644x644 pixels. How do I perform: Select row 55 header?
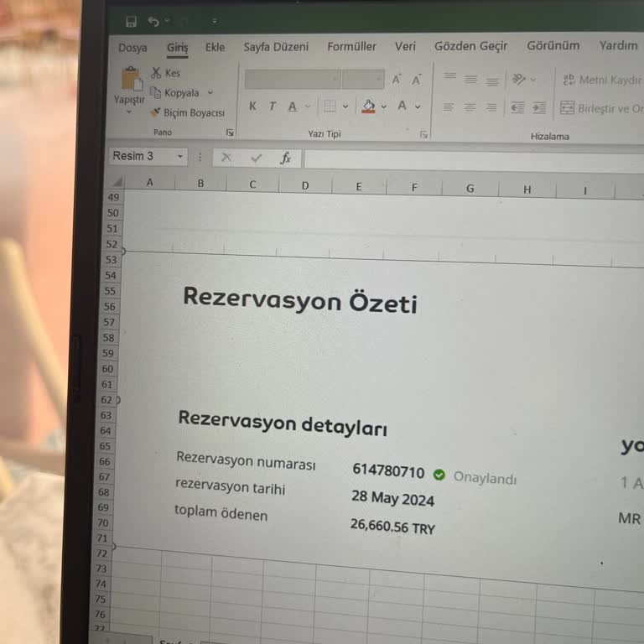click(x=110, y=291)
